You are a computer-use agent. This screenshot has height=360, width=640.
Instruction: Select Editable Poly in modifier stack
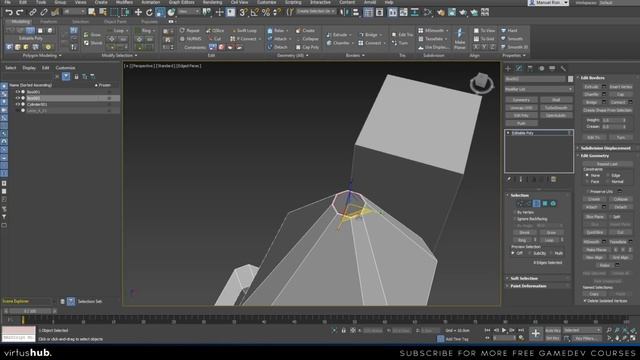tap(538, 133)
